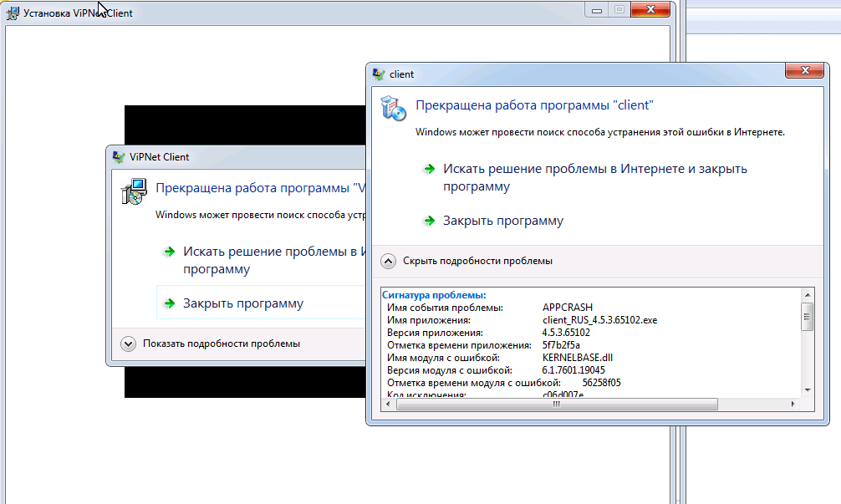Click the Версия модуля с ошибкой label
Viewport: 841px width, 504px height.
(450, 370)
